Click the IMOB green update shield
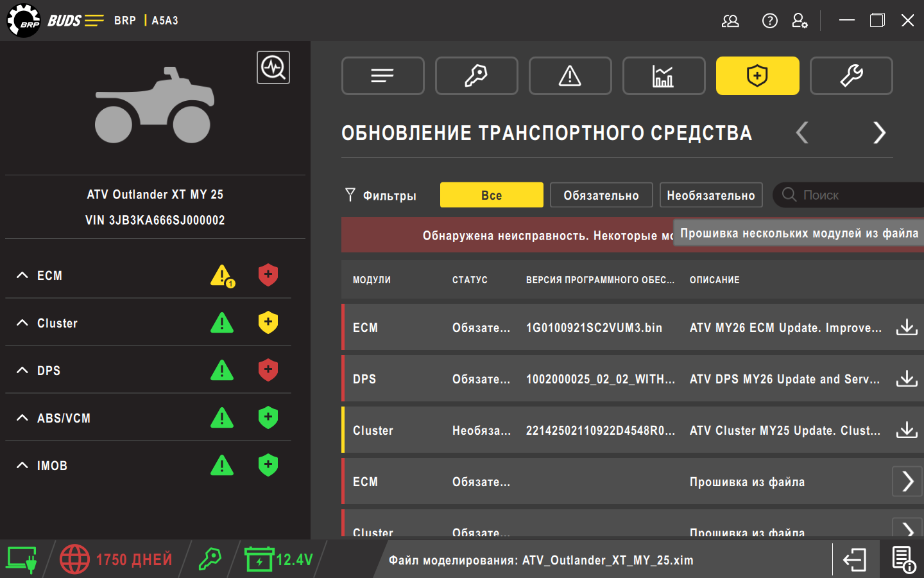This screenshot has height=578, width=924. tap(268, 465)
